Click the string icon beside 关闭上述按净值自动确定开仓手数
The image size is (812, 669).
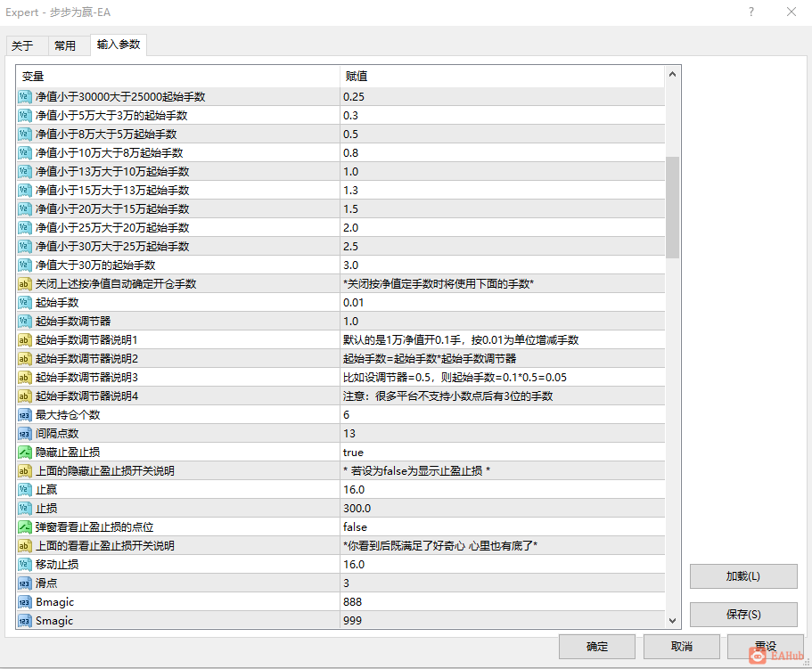pyautogui.click(x=24, y=284)
